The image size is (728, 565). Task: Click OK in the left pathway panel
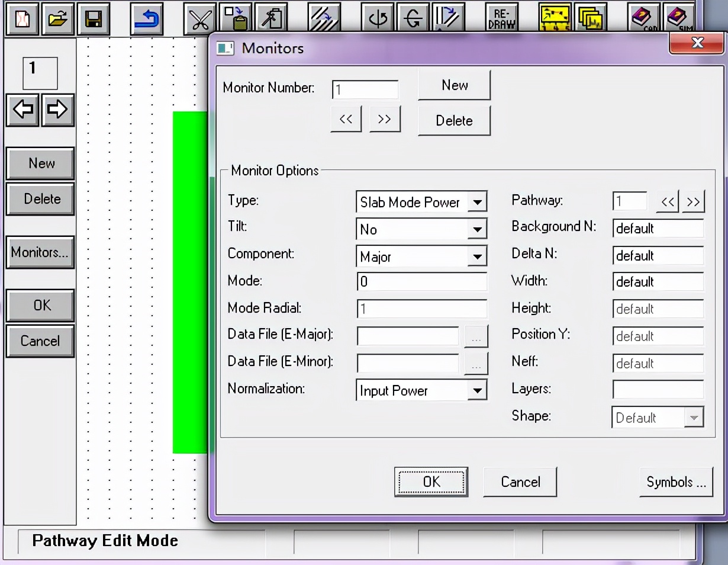[40, 306]
